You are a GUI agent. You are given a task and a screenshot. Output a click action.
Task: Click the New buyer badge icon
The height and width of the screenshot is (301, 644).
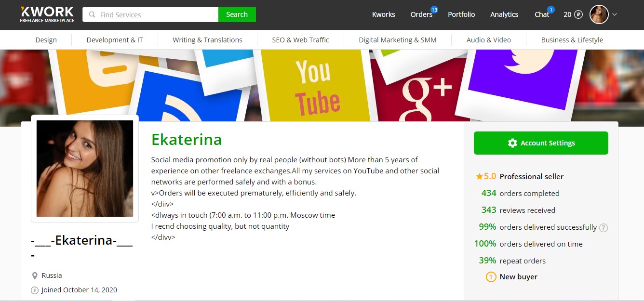(x=491, y=277)
